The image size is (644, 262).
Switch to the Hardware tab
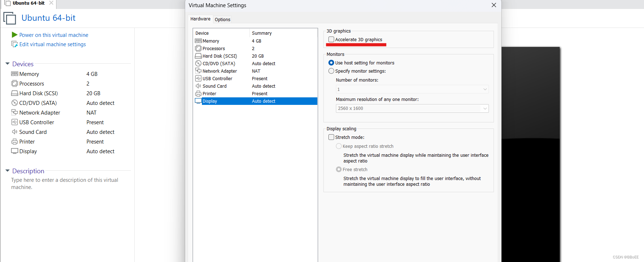[200, 19]
